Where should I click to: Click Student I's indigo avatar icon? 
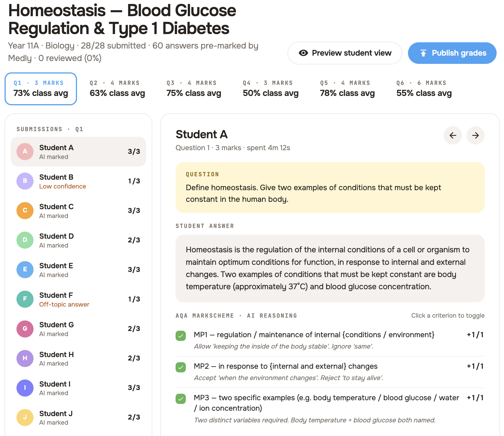25,388
